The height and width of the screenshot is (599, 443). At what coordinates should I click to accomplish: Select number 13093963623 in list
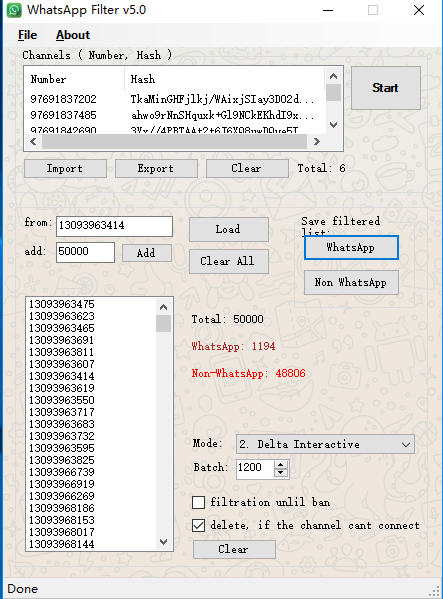(61, 316)
